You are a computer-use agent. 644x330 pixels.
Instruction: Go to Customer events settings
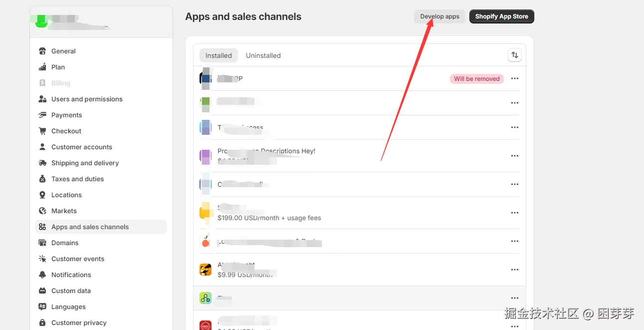101,259
